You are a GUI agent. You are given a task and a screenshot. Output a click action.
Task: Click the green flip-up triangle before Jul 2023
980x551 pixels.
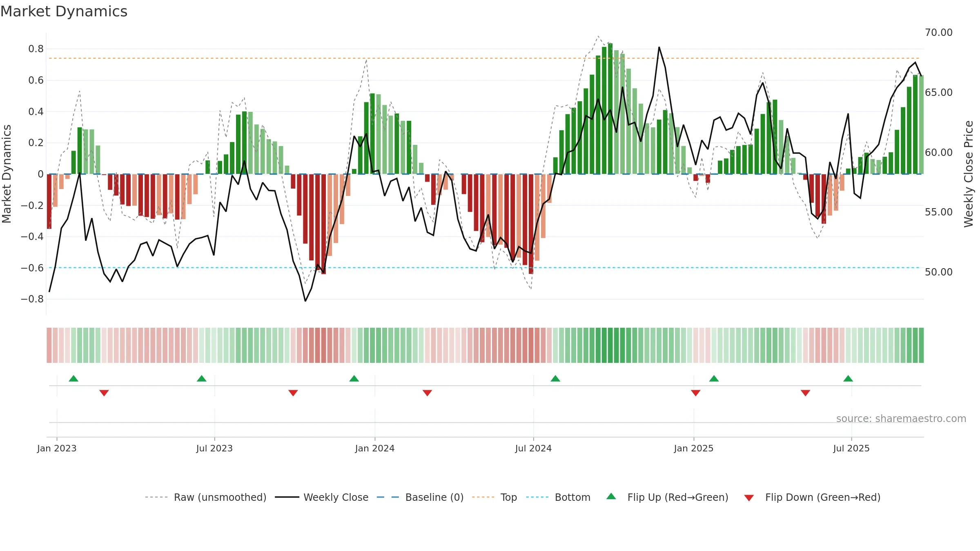tap(202, 379)
